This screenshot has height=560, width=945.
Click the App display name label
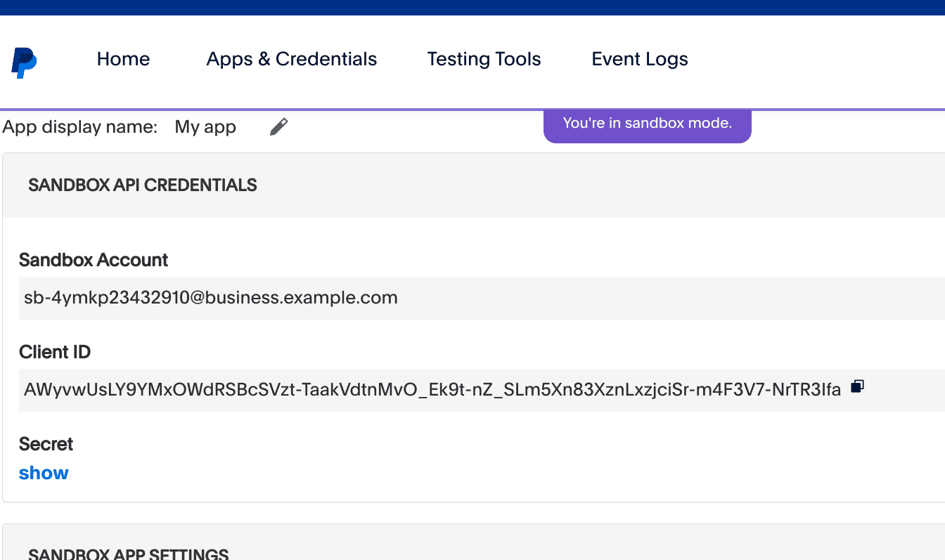[x=80, y=127]
